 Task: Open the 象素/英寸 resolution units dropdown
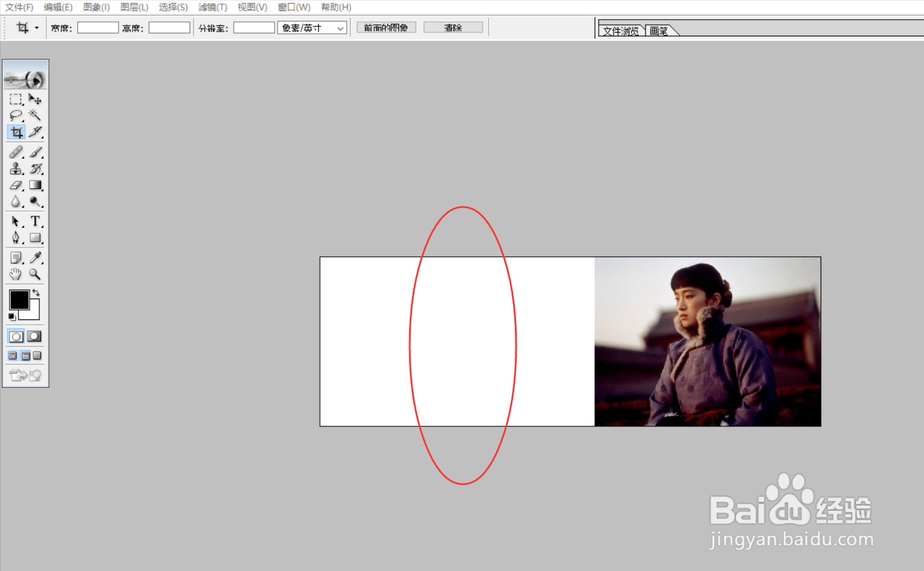point(312,28)
